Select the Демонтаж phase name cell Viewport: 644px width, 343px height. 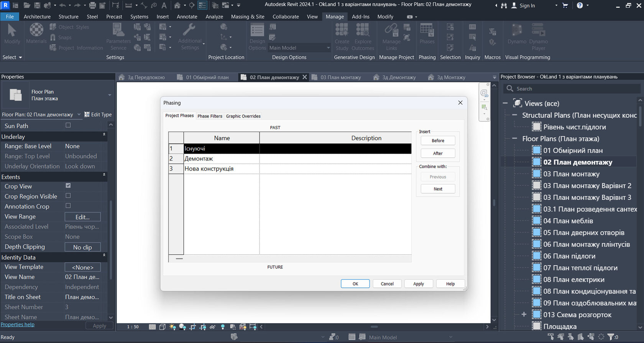(x=222, y=159)
